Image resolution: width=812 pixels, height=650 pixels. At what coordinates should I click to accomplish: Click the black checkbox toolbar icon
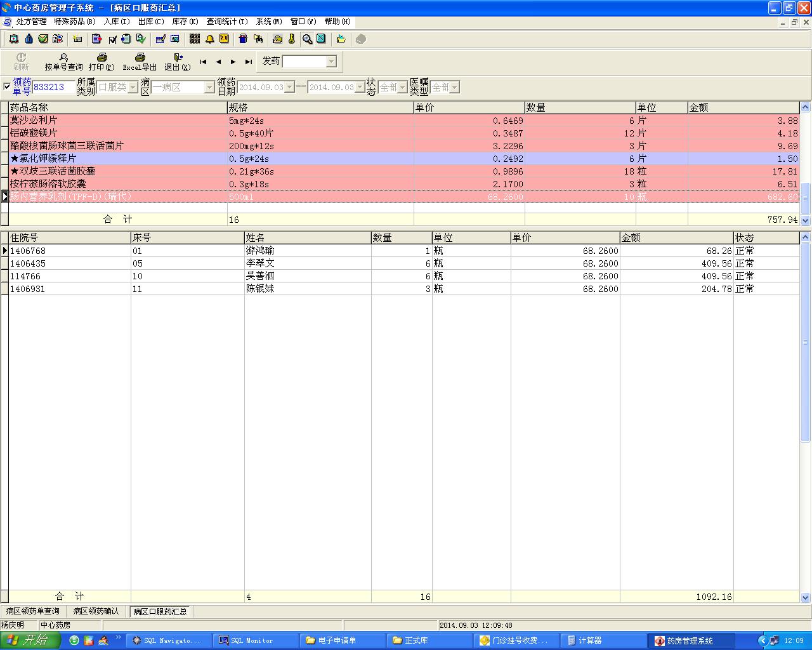pos(112,39)
